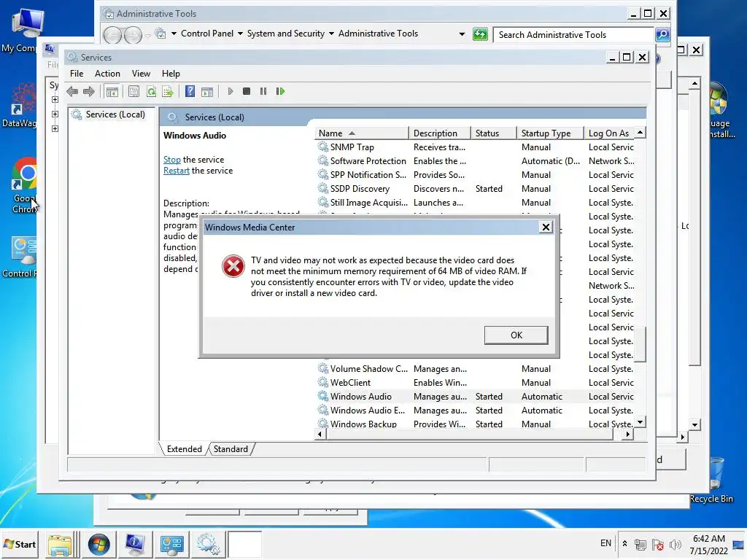Close the Windows Media Center error dialog

[546, 227]
